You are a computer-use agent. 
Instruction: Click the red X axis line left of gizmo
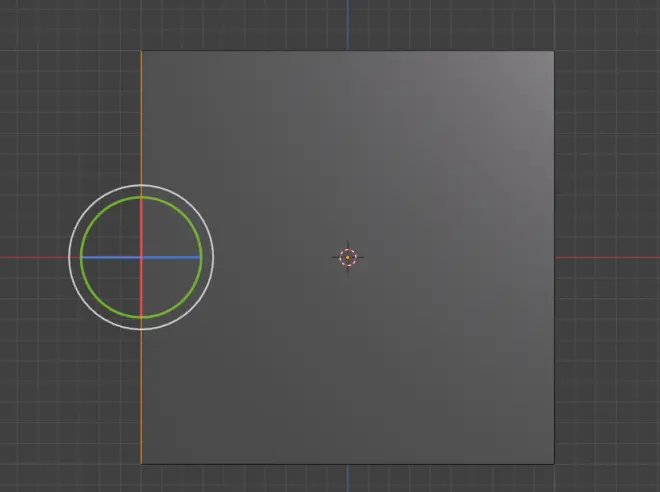tap(30, 257)
